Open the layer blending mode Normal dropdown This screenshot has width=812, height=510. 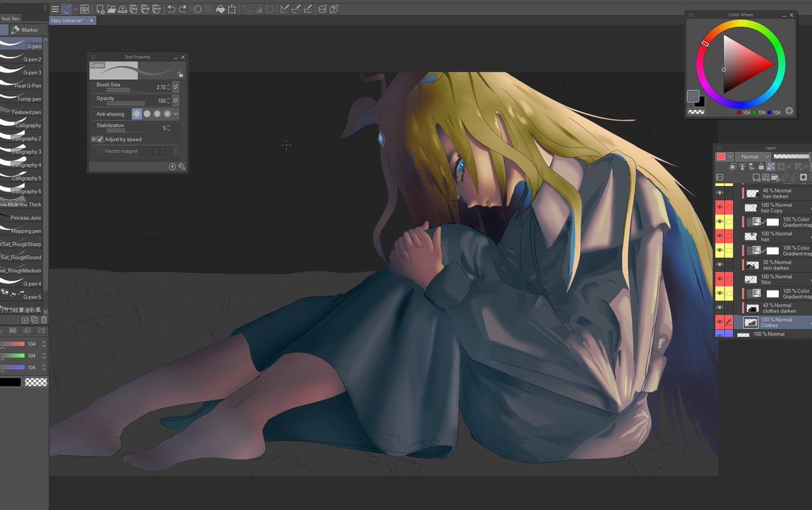(753, 156)
